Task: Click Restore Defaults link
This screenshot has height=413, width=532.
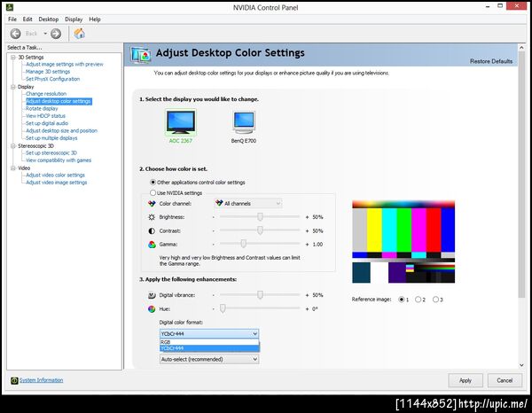Action: tap(491, 61)
